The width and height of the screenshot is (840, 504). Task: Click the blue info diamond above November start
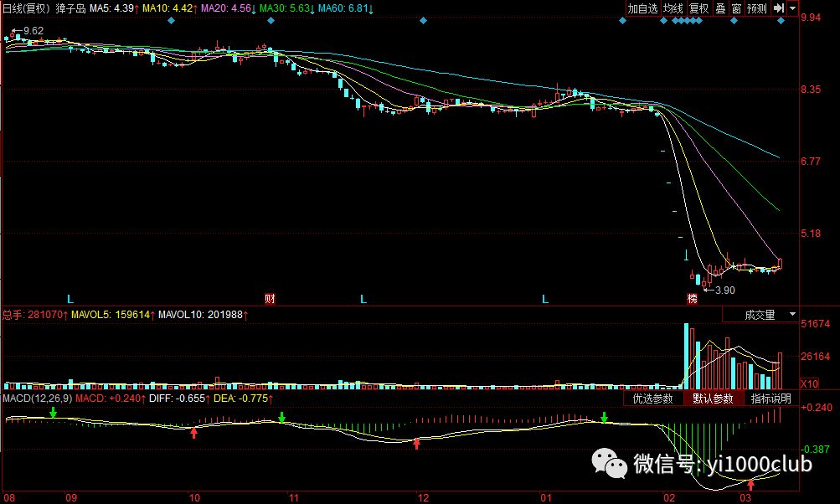coord(271,21)
